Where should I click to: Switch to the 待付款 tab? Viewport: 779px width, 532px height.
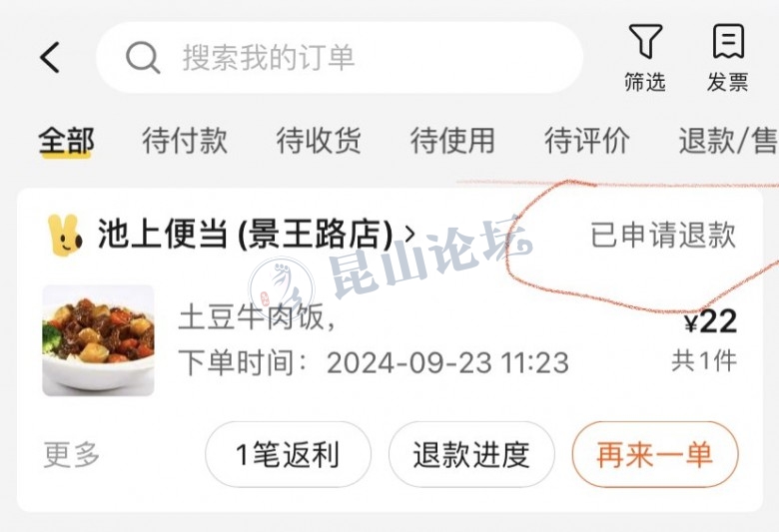[x=185, y=141]
